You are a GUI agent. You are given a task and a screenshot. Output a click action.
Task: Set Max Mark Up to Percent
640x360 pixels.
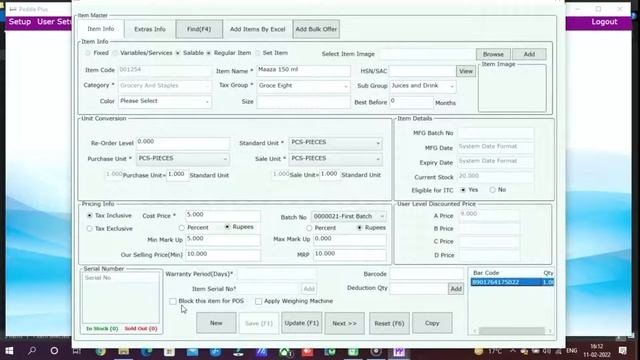coord(309,228)
